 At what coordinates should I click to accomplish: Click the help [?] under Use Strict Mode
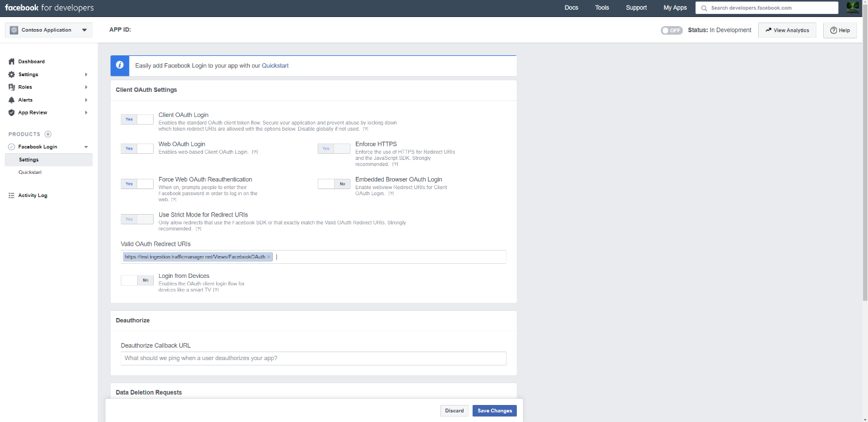pyautogui.click(x=199, y=229)
